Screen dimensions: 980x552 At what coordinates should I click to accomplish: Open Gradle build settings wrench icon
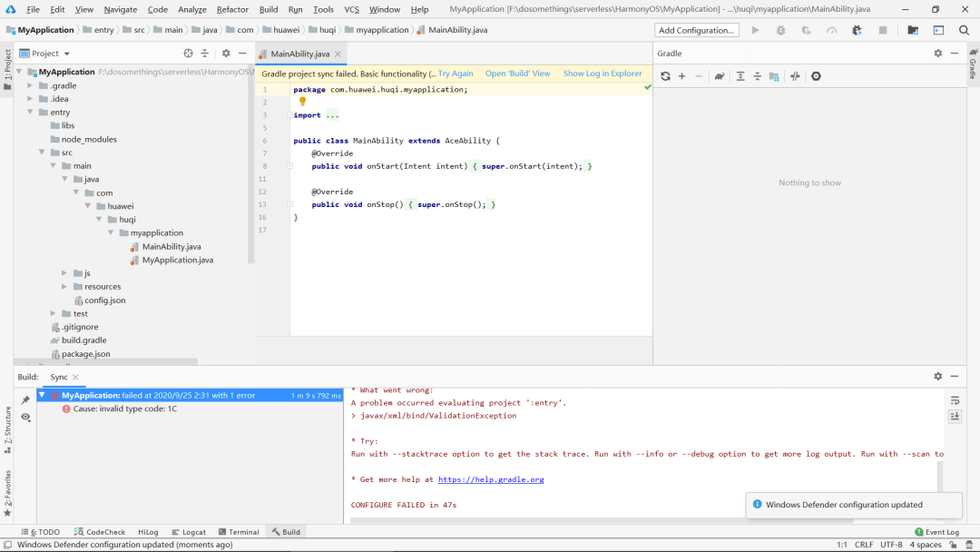pos(816,76)
